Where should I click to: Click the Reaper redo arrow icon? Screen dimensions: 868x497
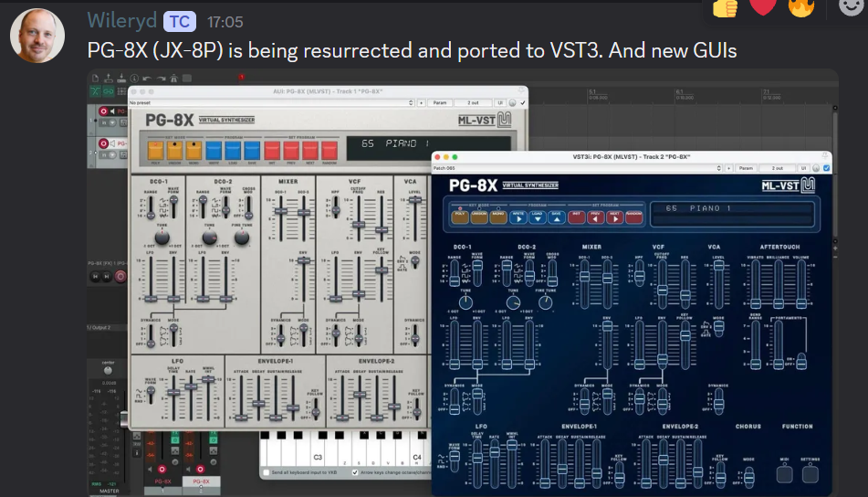click(x=161, y=79)
